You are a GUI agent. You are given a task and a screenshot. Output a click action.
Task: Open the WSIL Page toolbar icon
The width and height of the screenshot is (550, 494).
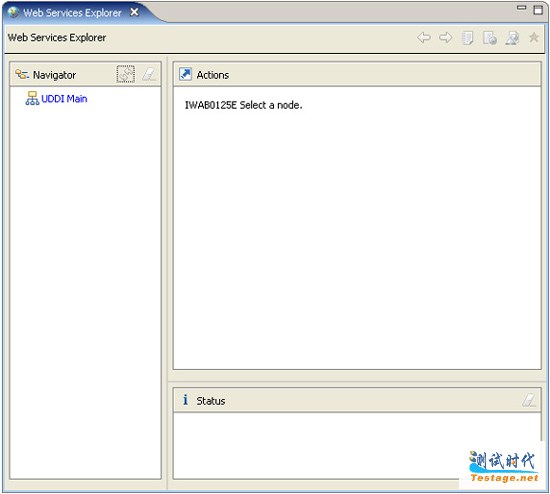coord(490,38)
